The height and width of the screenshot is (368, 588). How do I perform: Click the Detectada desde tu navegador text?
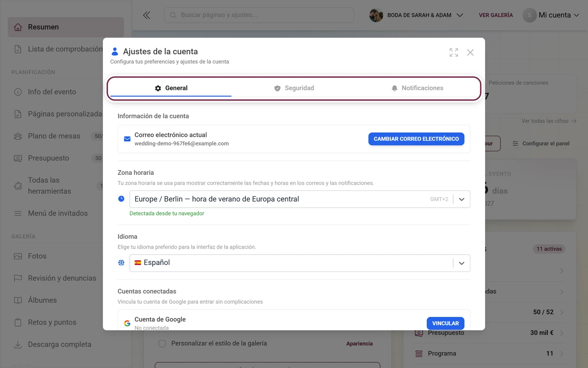(x=167, y=213)
